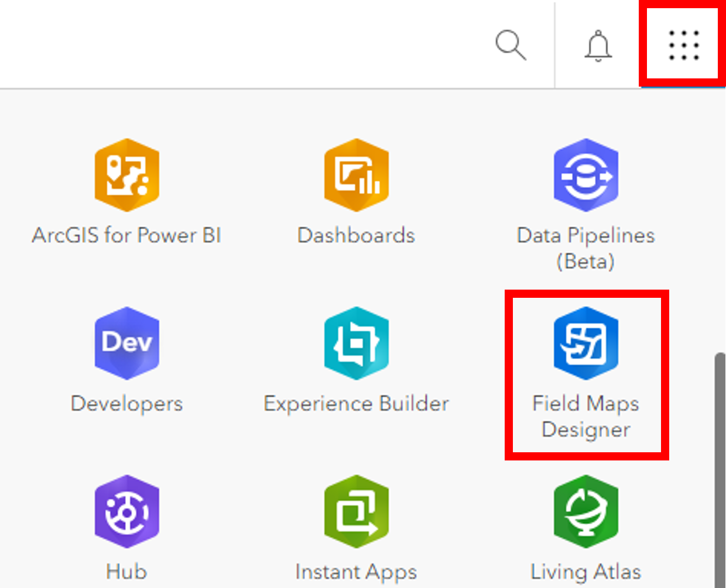Open ArcGIS for Power BI

tap(126, 176)
